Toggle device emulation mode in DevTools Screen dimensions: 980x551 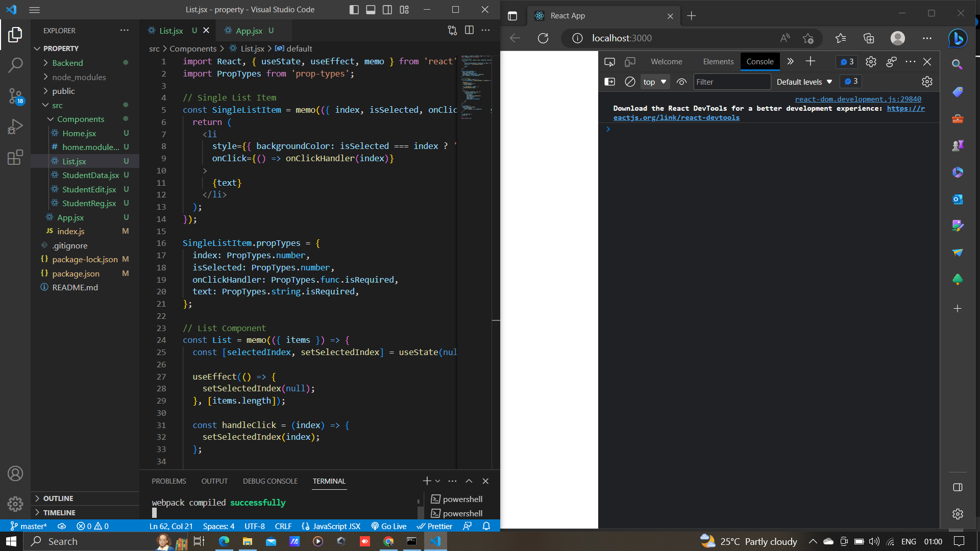[630, 62]
